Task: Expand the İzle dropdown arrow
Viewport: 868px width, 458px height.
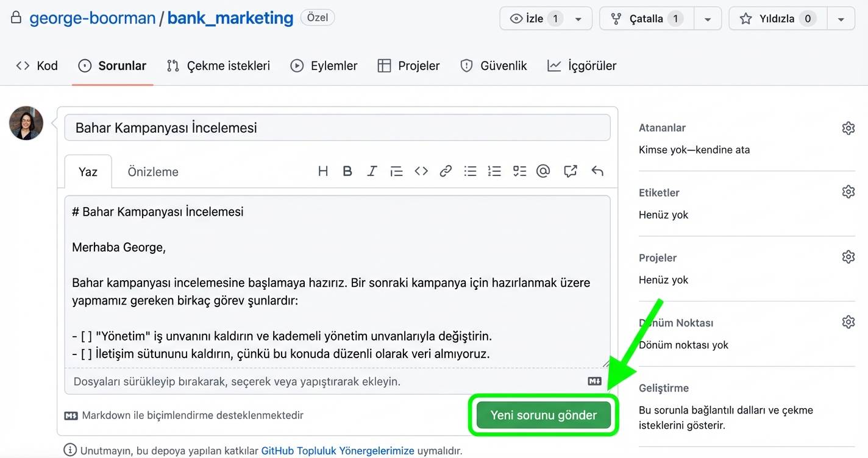Action: click(x=578, y=19)
